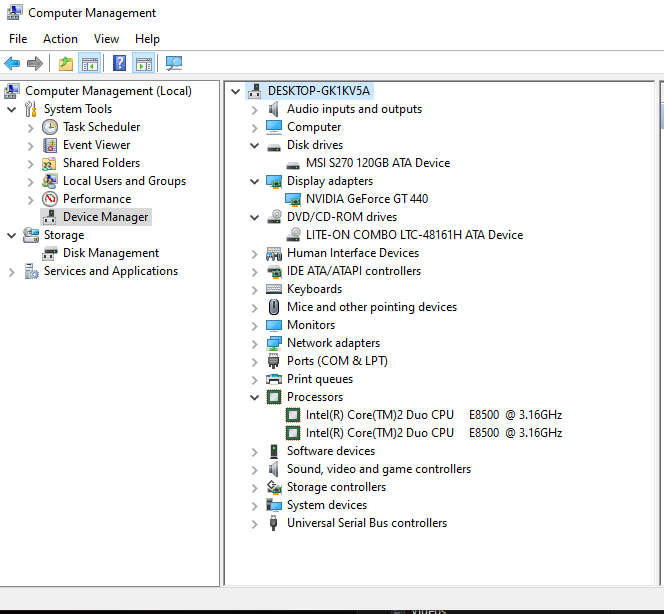
Task: Click the LITE-ON COMBO drive disc icon
Action: [293, 235]
